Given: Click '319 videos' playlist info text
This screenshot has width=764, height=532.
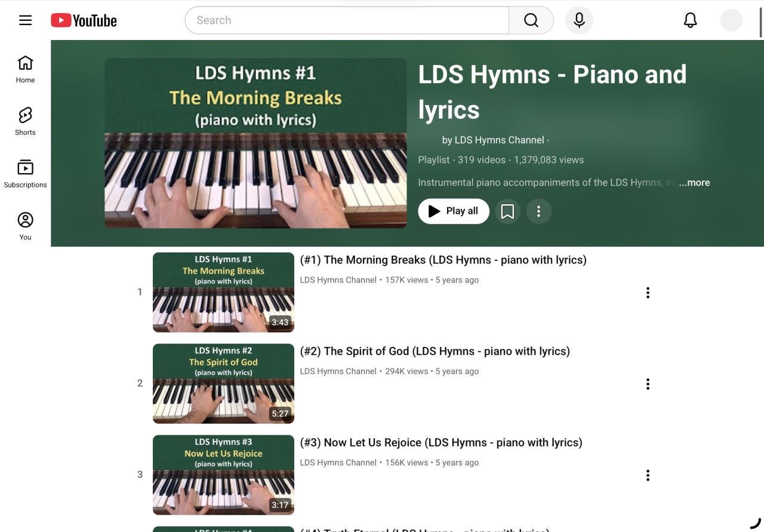Looking at the screenshot, I should [482, 160].
